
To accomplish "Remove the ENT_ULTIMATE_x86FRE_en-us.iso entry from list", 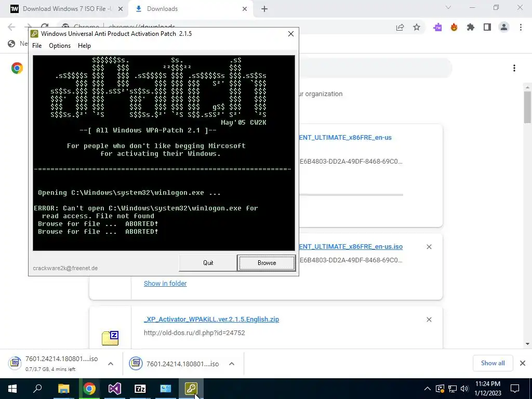I will [429, 247].
